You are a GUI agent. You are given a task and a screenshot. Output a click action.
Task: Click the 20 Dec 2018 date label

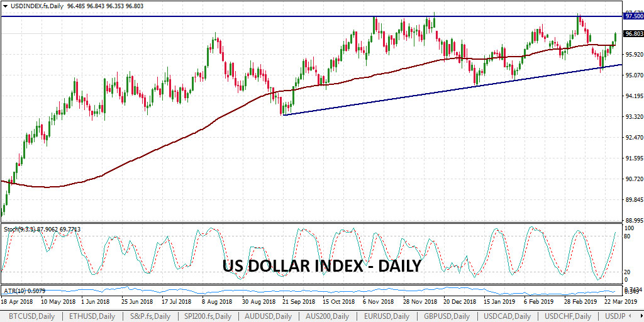coord(460,301)
